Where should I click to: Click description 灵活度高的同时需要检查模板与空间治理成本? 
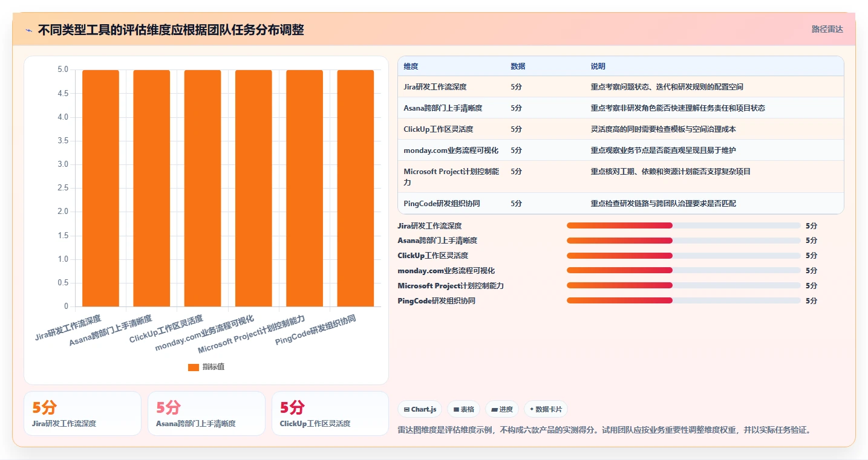pos(664,129)
